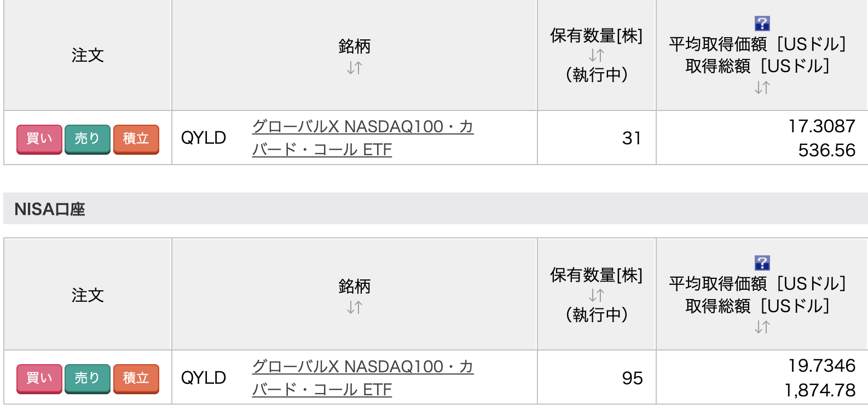The image size is (868, 409).
Task: Sort the NISA table by 銘柄
Action: click(355, 308)
